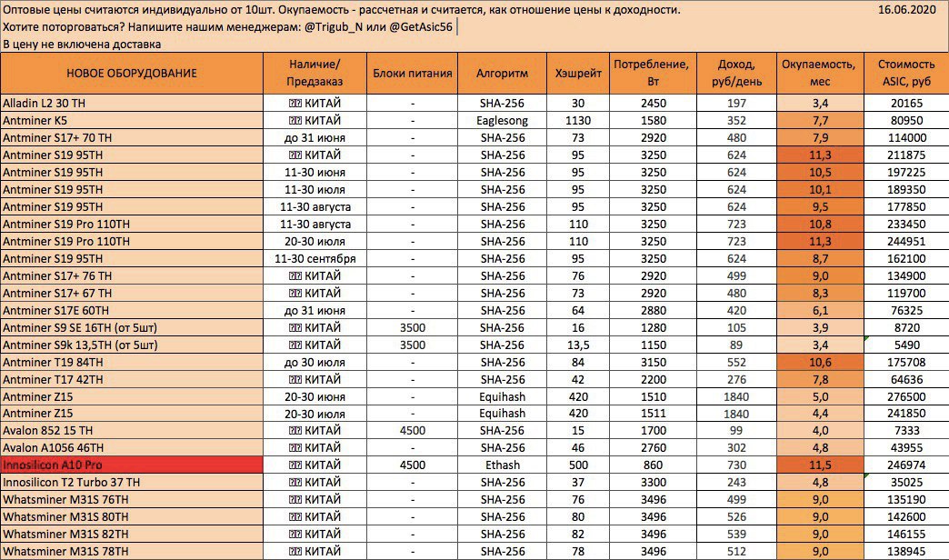This screenshot has height=560, width=949.
Task: Click the price cell "197225"
Action: coord(906,172)
